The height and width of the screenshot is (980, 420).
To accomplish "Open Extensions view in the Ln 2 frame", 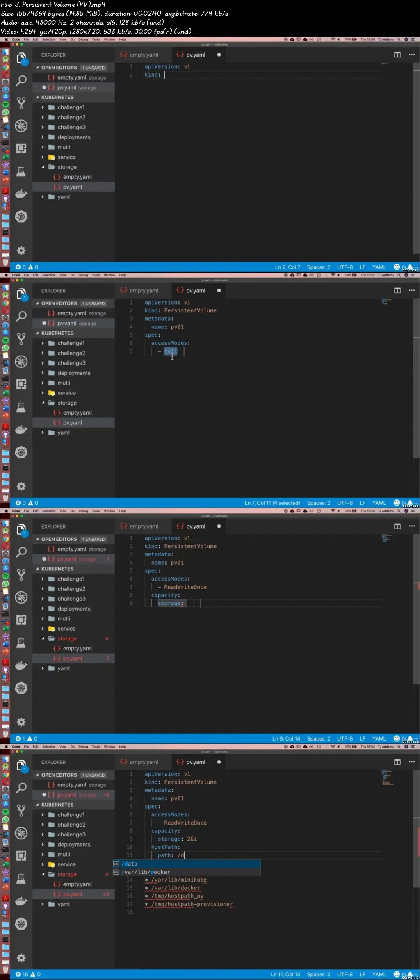I will pos(21,148).
